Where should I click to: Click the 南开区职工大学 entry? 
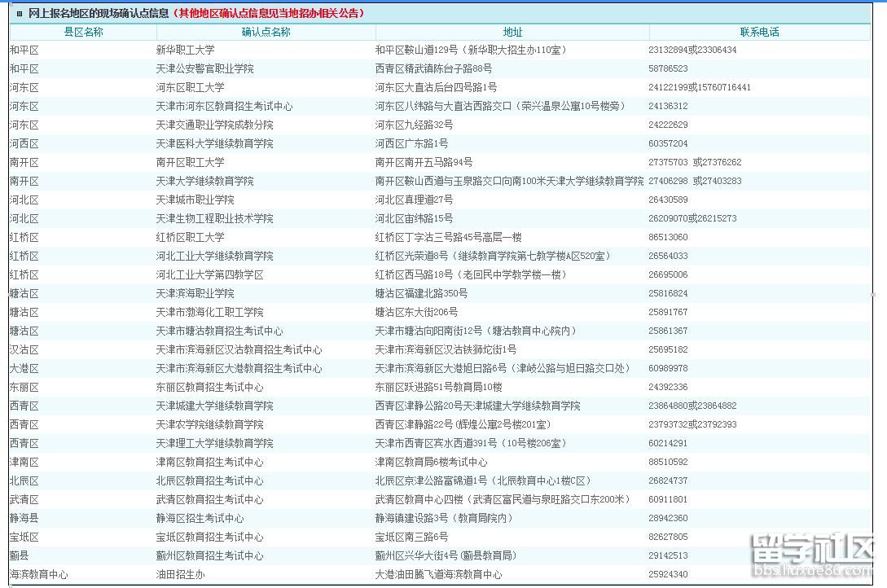point(190,162)
